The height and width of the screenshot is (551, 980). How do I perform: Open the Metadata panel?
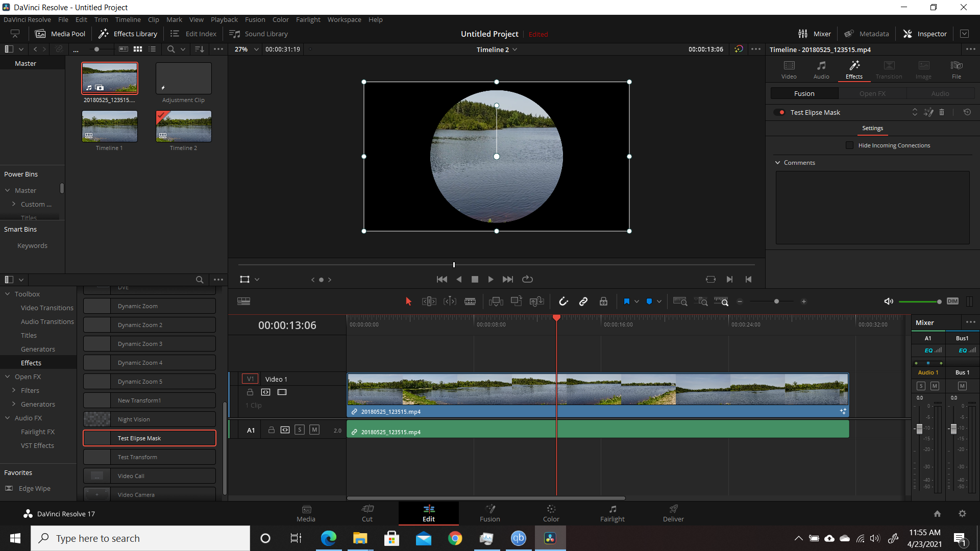[x=867, y=34]
